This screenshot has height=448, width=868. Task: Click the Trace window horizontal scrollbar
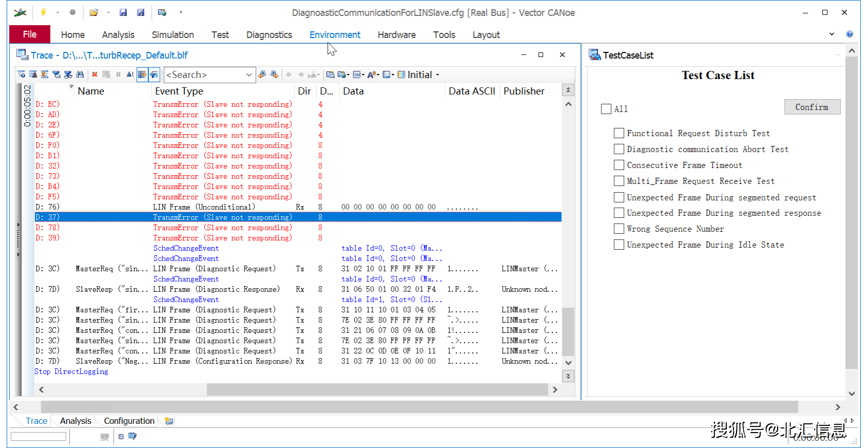(377, 389)
